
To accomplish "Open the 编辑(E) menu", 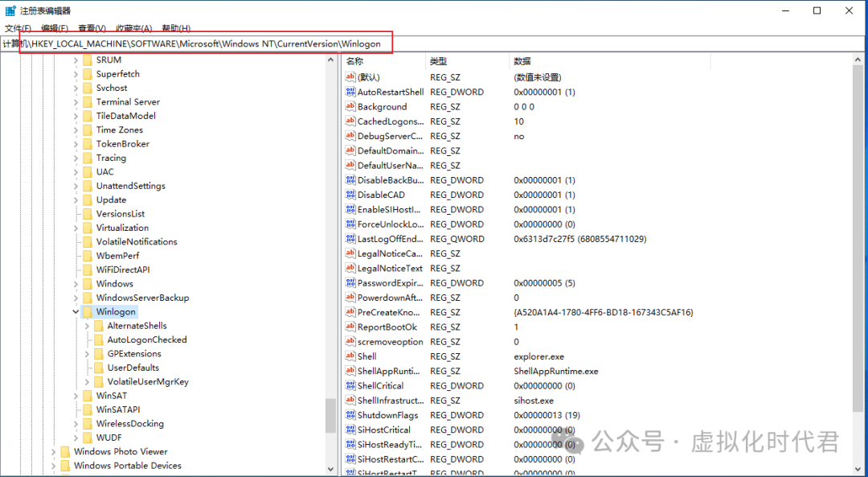I will point(55,28).
